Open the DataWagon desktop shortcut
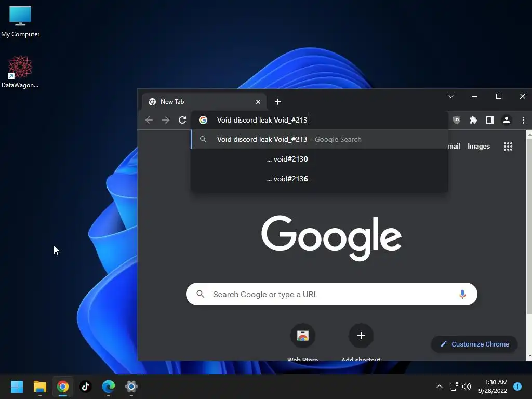Screen dimensions: 532x399 click(x=20, y=72)
